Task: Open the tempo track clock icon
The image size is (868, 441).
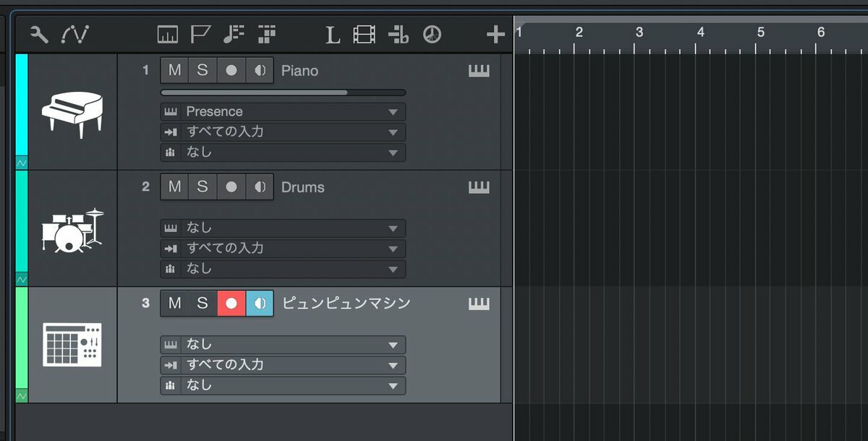Action: 432,34
